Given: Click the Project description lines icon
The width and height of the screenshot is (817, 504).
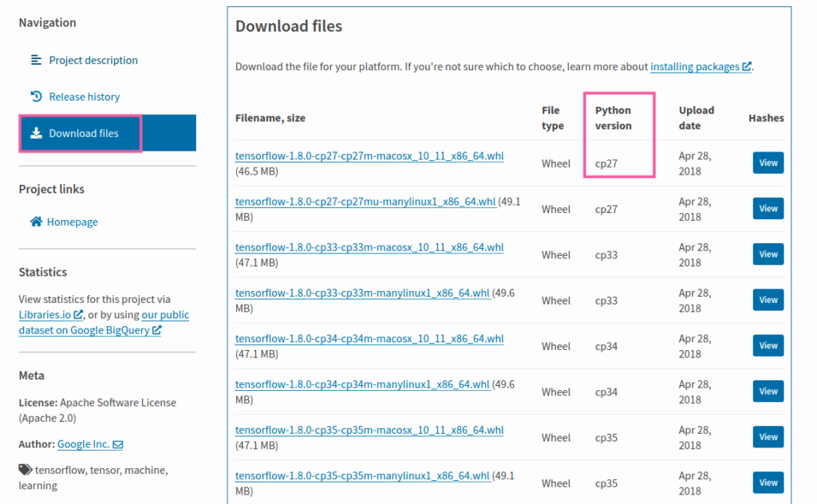Looking at the screenshot, I should (36, 60).
